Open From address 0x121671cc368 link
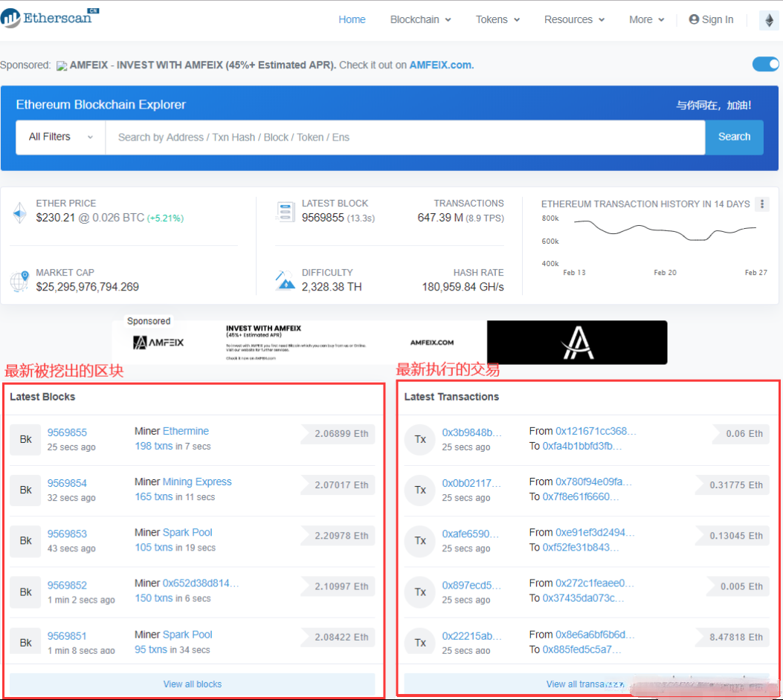 (596, 431)
